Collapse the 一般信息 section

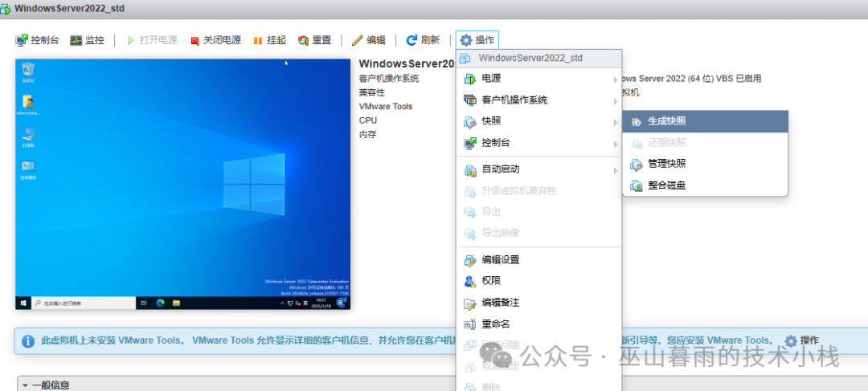click(x=25, y=385)
